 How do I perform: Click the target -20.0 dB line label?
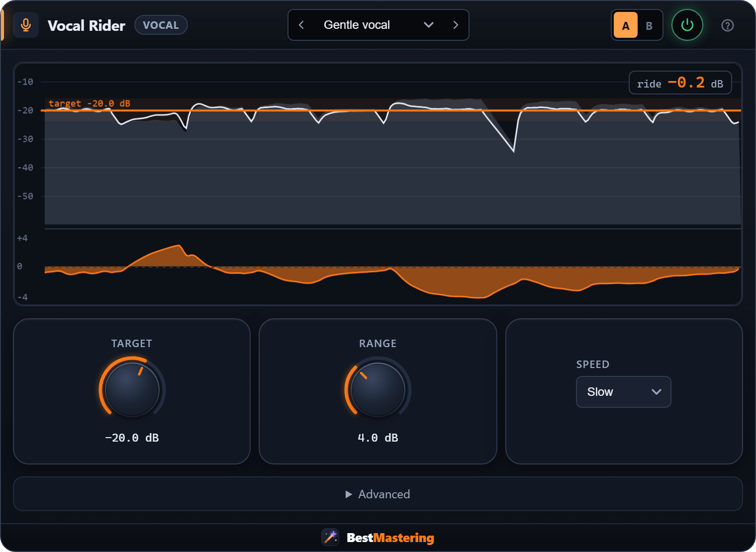click(90, 103)
